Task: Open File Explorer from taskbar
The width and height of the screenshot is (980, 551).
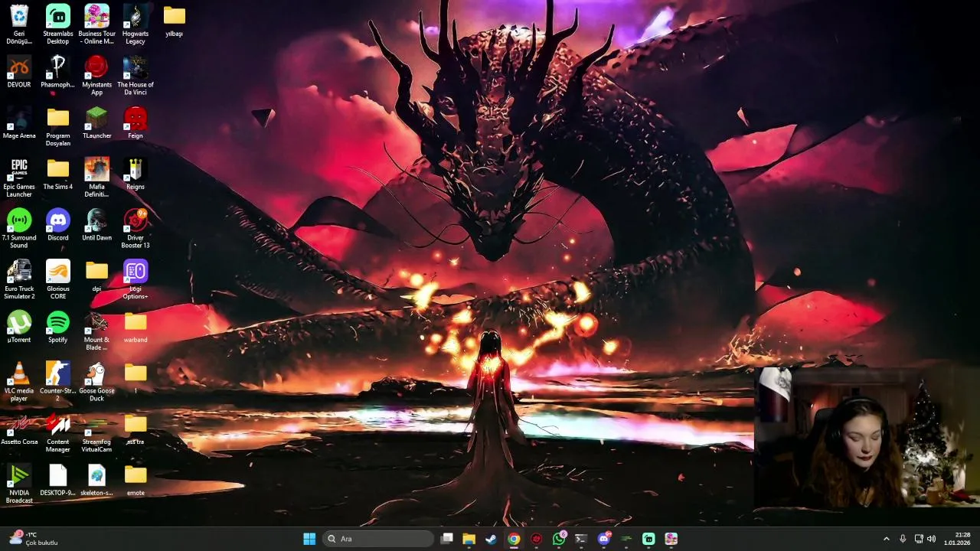Action: pos(469,539)
